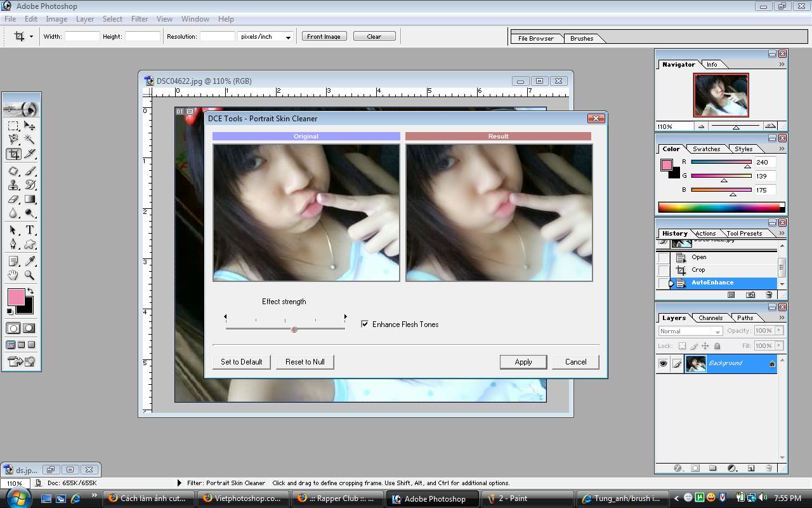
Task: Open the Fill slider arrow
Action: 779,346
